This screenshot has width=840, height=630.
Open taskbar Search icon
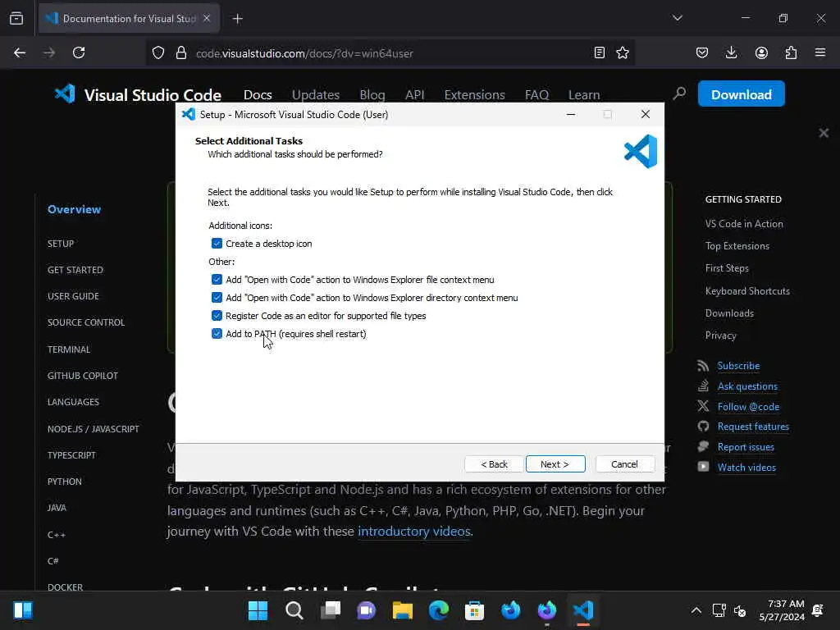[294, 610]
